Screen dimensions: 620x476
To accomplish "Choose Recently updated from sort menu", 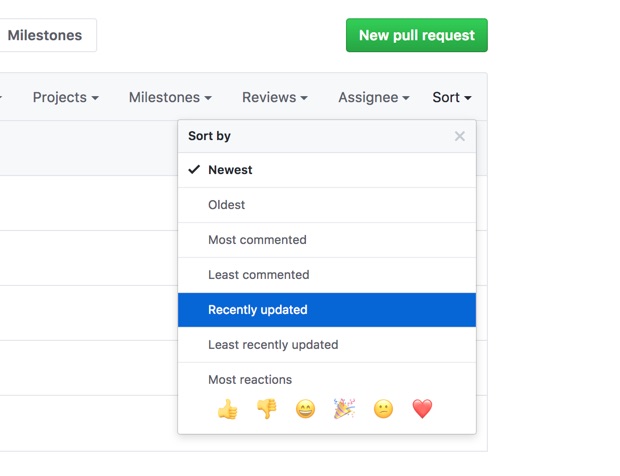I will click(327, 310).
